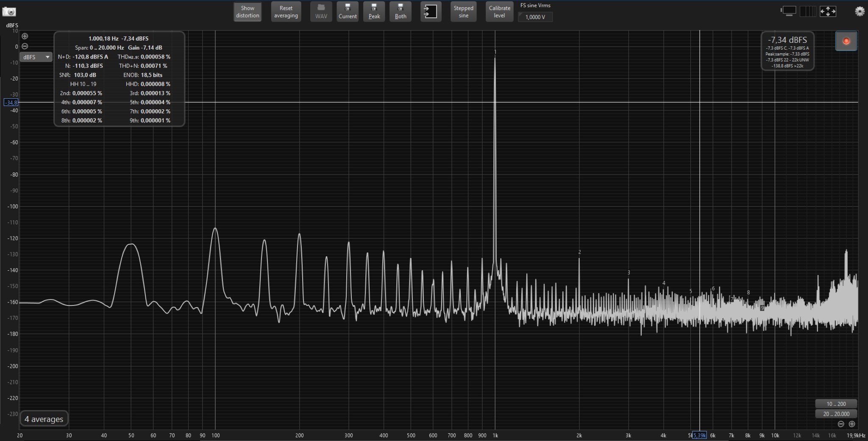Open the dBFS axis units dropdown
868x441 pixels.
click(x=36, y=57)
